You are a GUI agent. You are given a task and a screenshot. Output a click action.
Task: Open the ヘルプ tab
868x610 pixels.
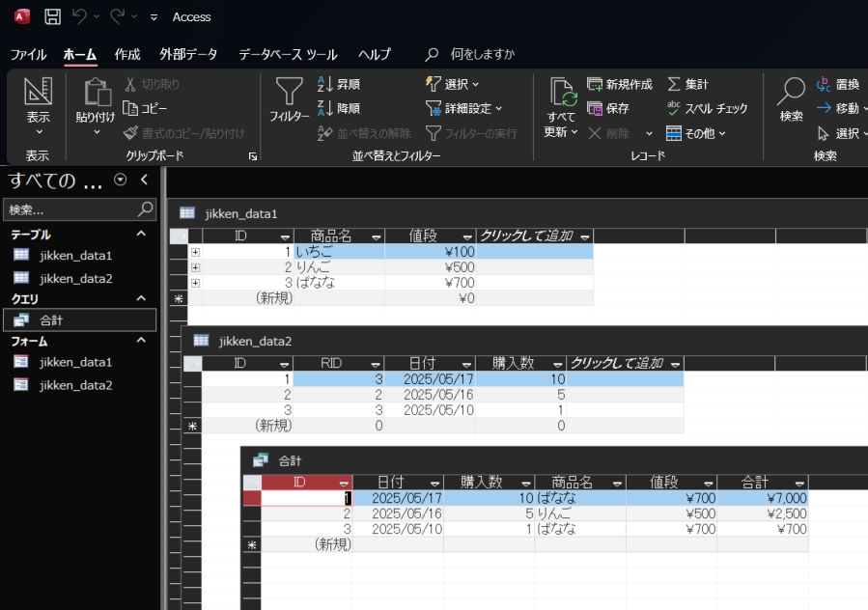pyautogui.click(x=375, y=54)
